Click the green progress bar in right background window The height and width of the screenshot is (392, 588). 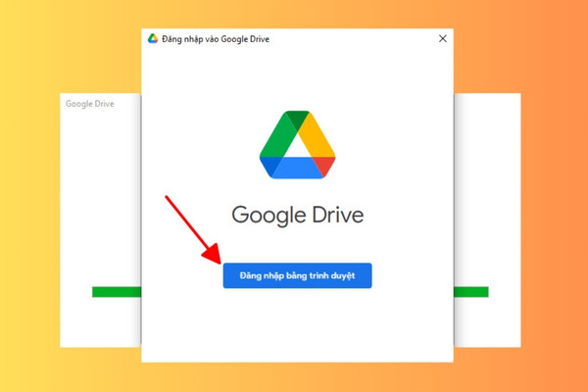point(471,292)
